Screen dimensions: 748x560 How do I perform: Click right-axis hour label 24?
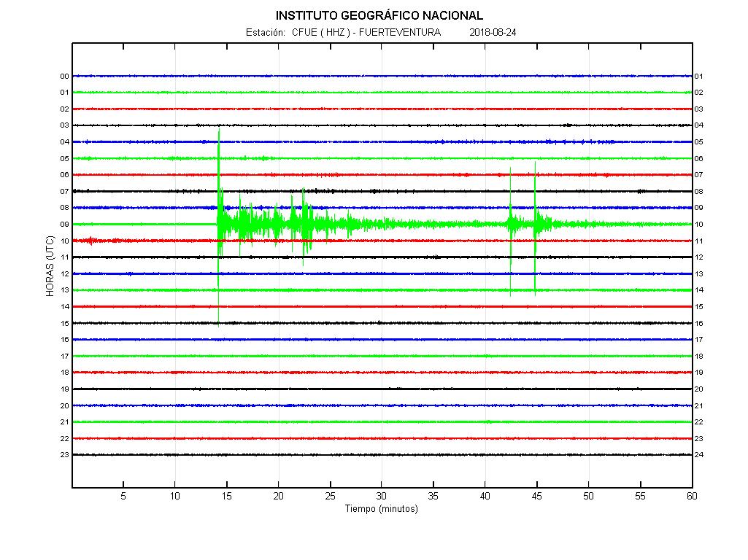point(699,455)
